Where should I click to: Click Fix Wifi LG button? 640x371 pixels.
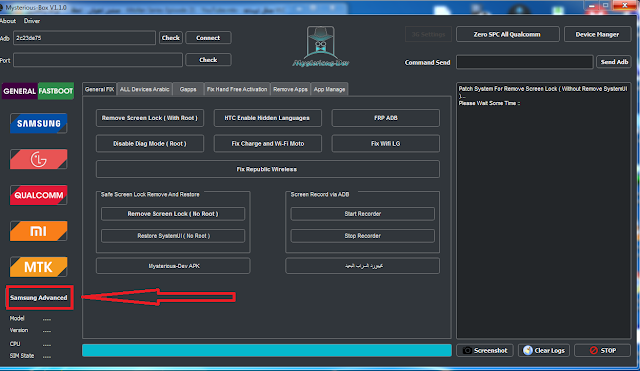386,144
